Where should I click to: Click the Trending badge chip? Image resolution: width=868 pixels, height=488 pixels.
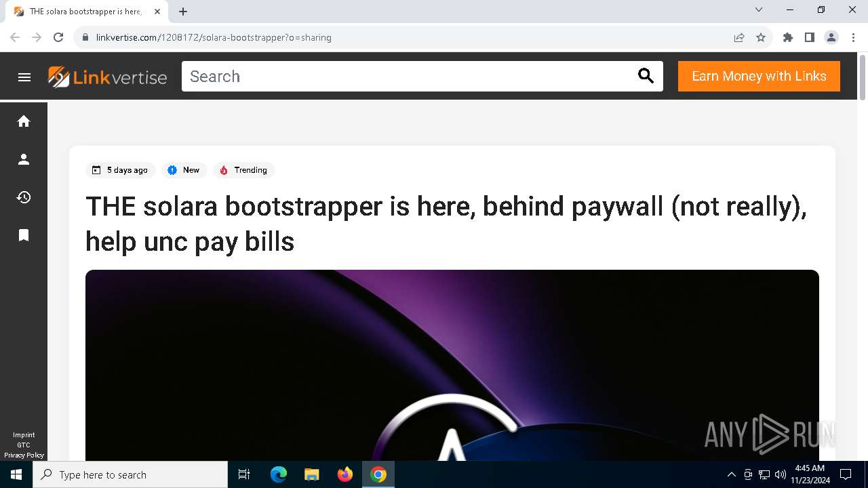pyautogui.click(x=244, y=170)
